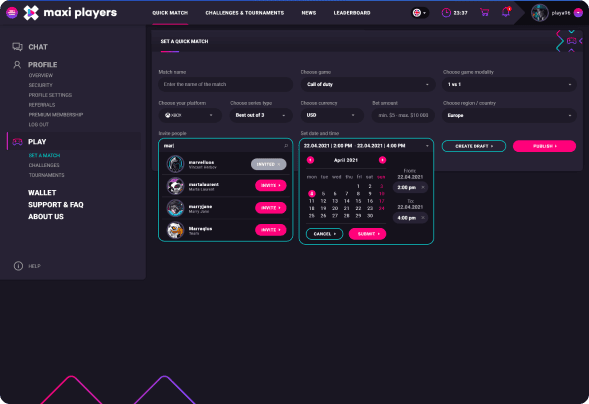Click the Create Draft button
589x404 pixels.
[473, 146]
